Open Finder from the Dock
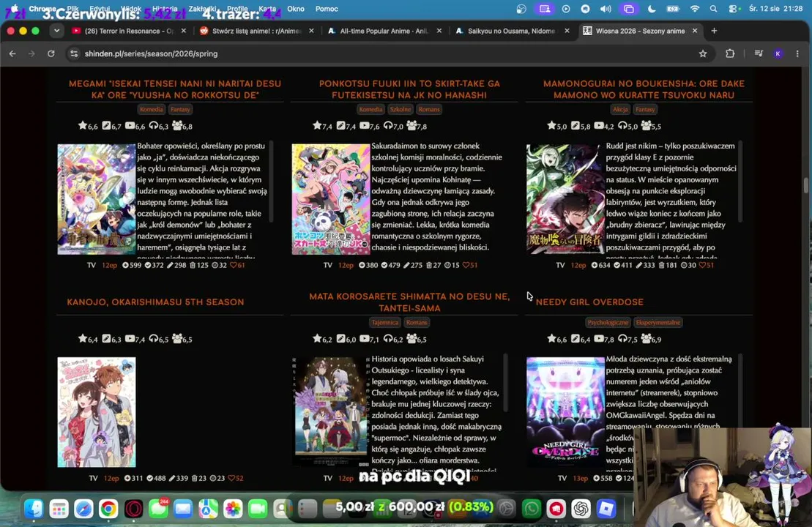The width and height of the screenshot is (812, 527). tap(34, 509)
